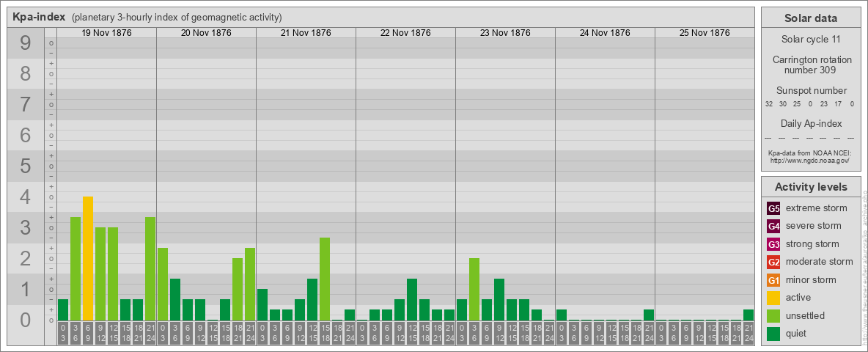This screenshot has width=868, height=352.
Task: Click the 9-12 bar on 23 Nov 1876
Action: [x=499, y=299]
